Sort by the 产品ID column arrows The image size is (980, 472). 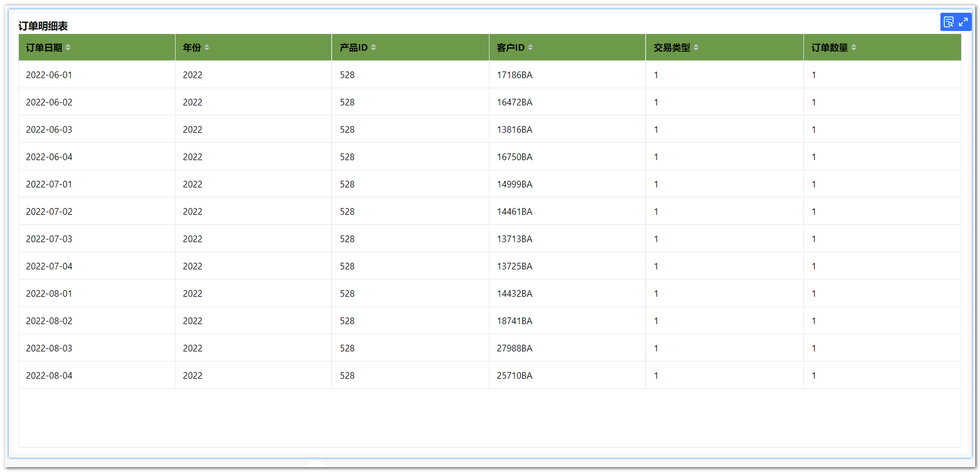tap(374, 47)
